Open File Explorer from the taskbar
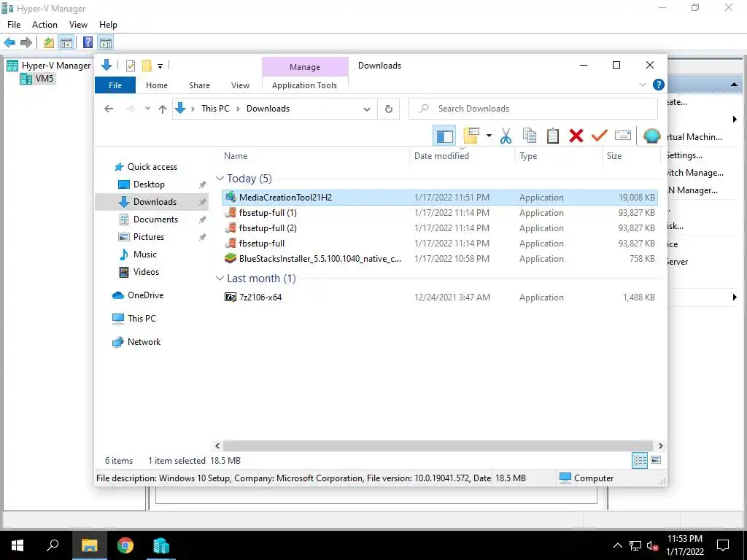 tap(89, 545)
